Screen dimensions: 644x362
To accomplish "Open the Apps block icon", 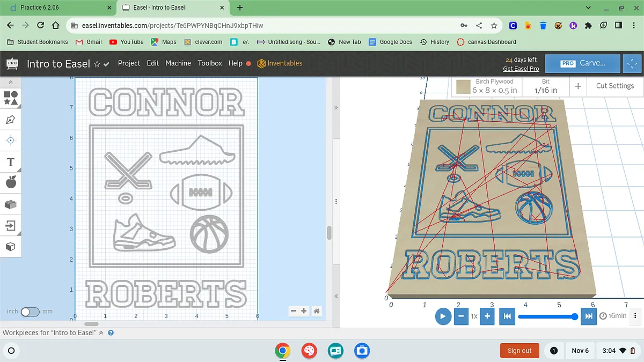I will 11,204.
